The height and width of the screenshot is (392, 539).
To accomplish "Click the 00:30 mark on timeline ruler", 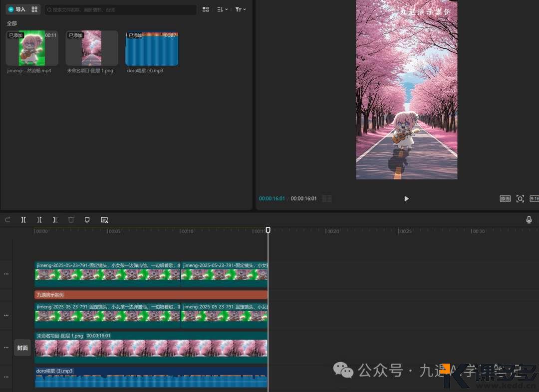I will pyautogui.click(x=478, y=231).
